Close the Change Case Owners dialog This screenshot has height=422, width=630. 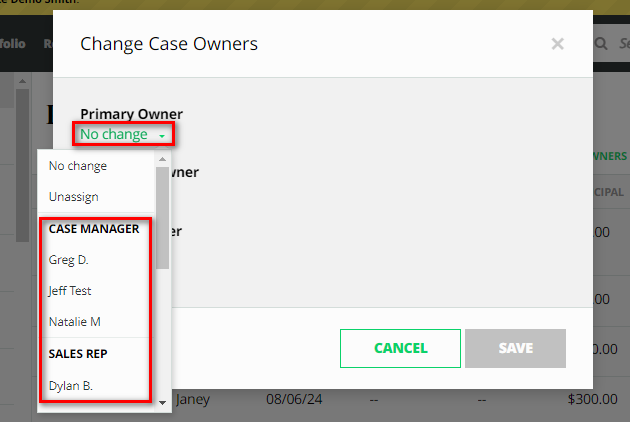pyautogui.click(x=557, y=43)
